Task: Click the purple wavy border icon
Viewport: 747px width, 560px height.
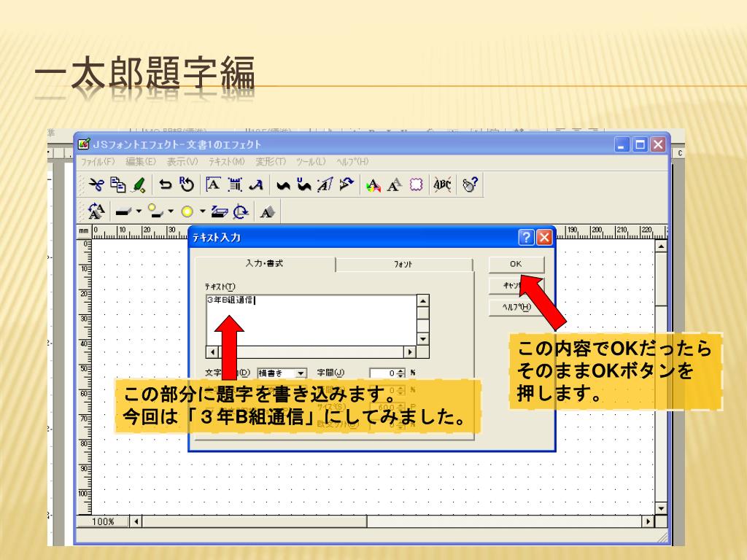Action: click(x=416, y=184)
